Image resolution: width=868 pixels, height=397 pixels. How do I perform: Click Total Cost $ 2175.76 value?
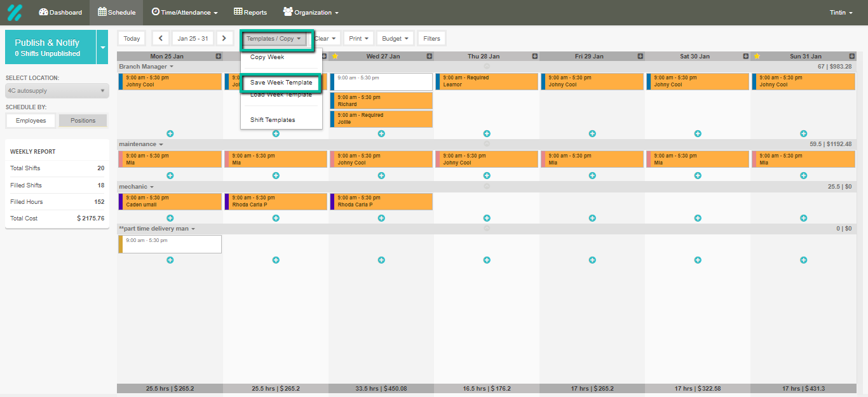point(91,218)
